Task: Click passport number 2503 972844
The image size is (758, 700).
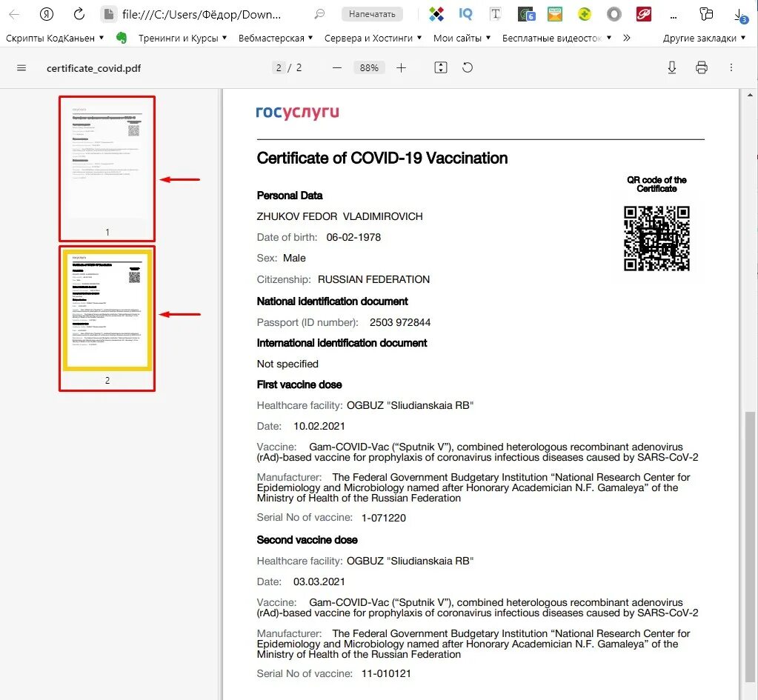Action: tap(400, 322)
